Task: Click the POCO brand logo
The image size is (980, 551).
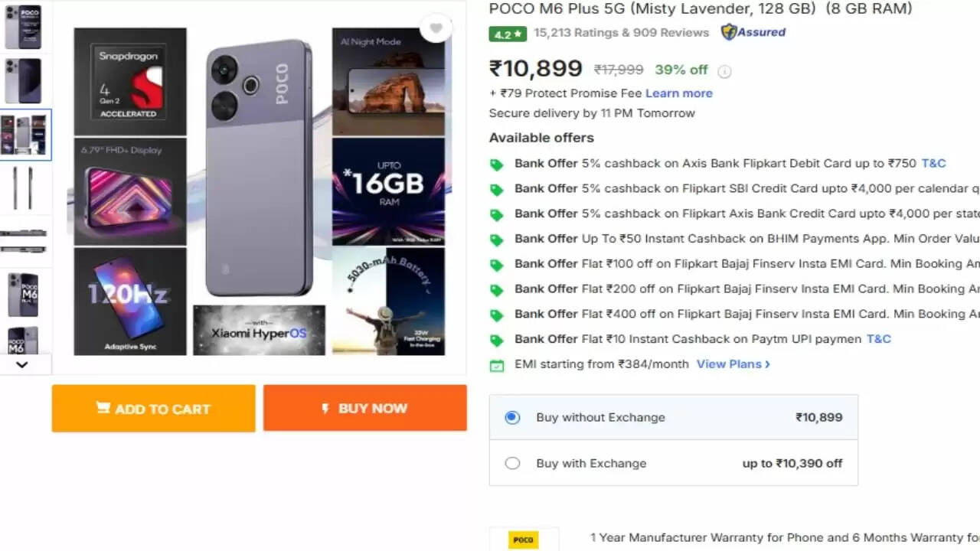Action: [x=523, y=539]
